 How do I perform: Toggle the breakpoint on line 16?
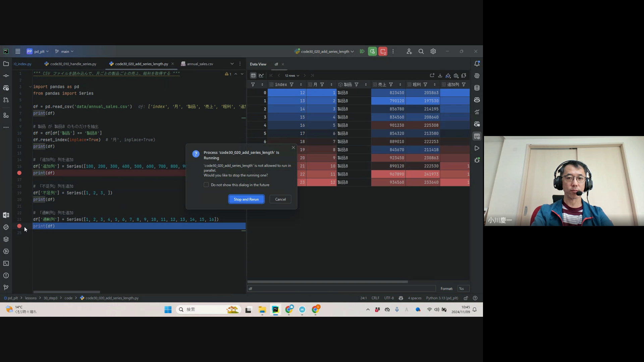(19, 173)
